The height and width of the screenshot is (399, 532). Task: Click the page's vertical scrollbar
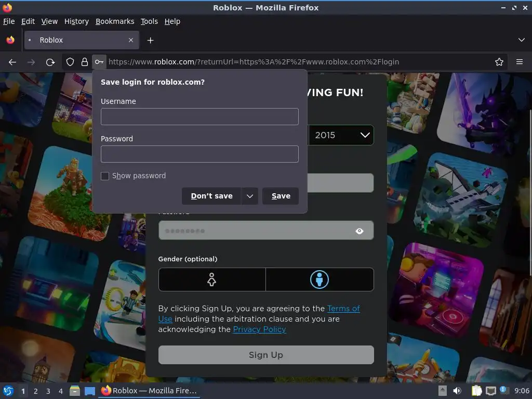click(530, 193)
